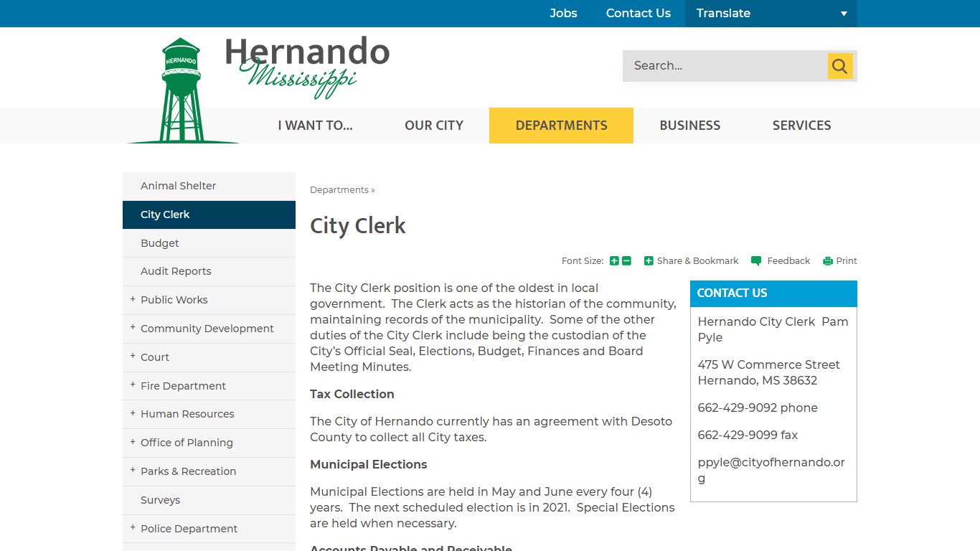The image size is (980, 551).
Task: Open the I WANT TO... menu
Action: point(316,126)
